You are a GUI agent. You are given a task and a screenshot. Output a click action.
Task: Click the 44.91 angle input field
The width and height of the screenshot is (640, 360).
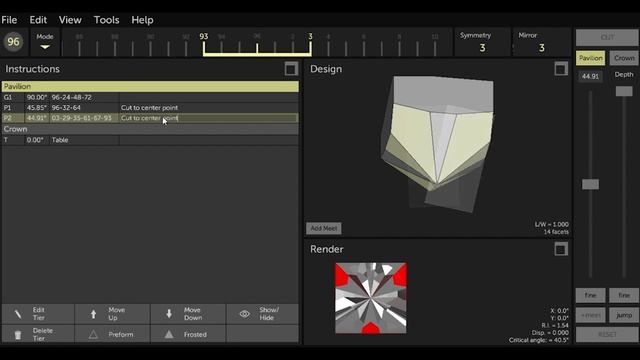tap(590, 76)
